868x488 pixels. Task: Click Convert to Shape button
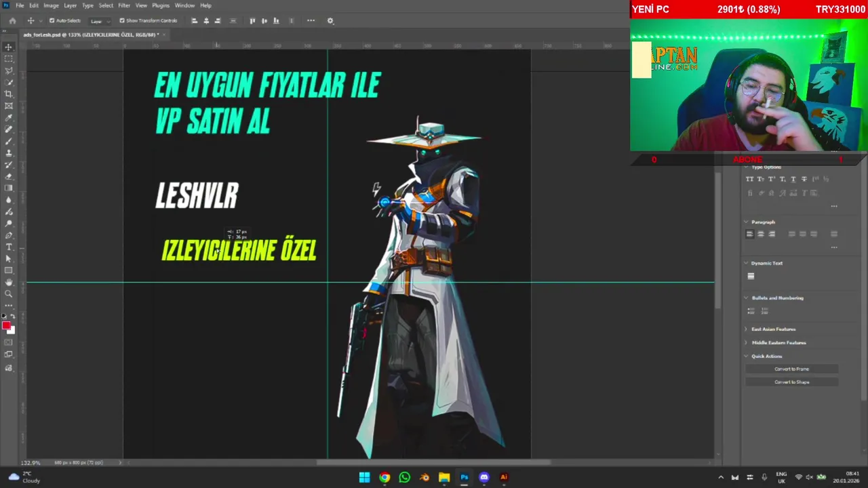pyautogui.click(x=791, y=382)
